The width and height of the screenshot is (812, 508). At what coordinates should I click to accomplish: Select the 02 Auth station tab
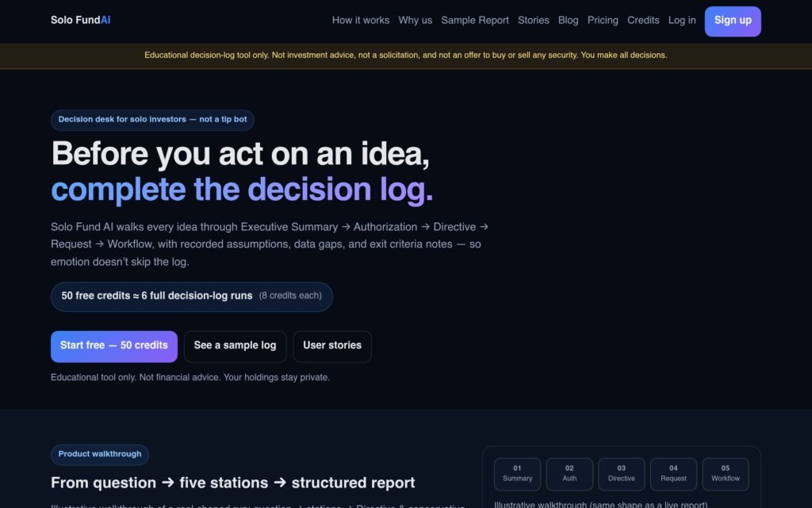pyautogui.click(x=569, y=474)
